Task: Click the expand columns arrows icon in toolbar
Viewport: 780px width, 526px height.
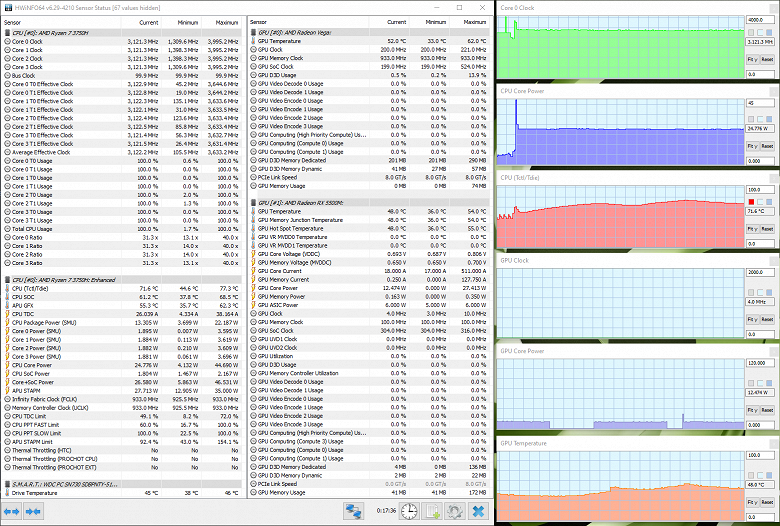Action: [x=11, y=511]
